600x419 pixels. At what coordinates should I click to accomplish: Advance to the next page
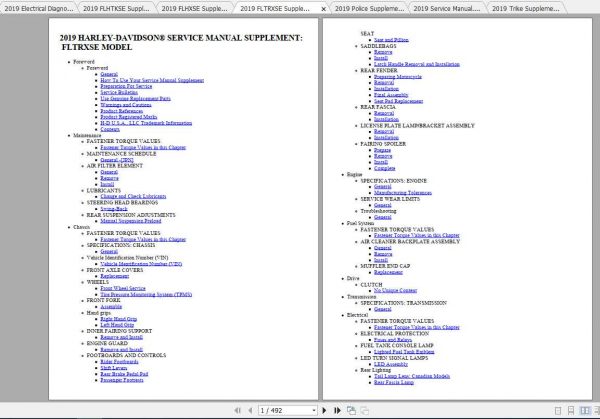(x=324, y=410)
